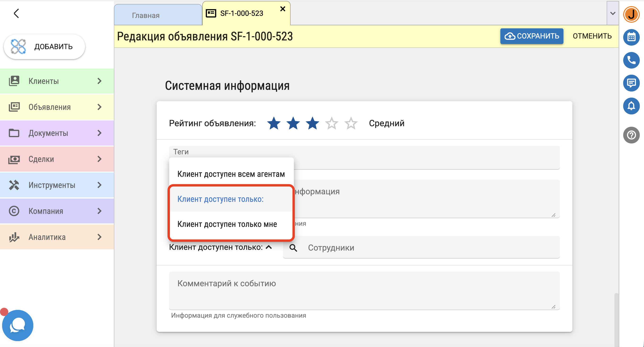This screenshot has width=644, height=347.
Task: Open the calendar icon in right sidebar
Action: point(631,37)
